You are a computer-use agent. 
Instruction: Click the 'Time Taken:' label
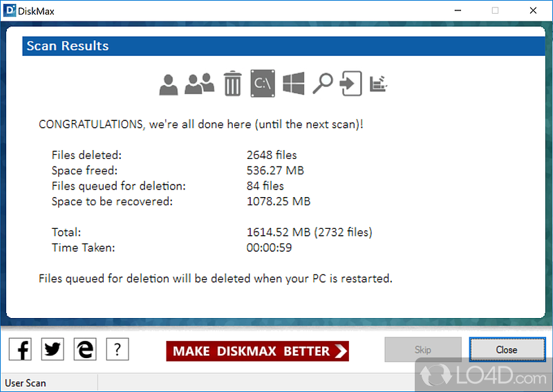pos(83,248)
